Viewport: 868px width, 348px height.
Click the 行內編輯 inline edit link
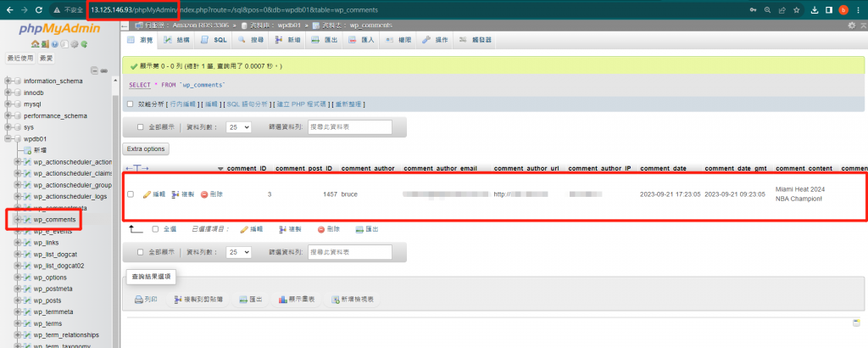point(182,104)
